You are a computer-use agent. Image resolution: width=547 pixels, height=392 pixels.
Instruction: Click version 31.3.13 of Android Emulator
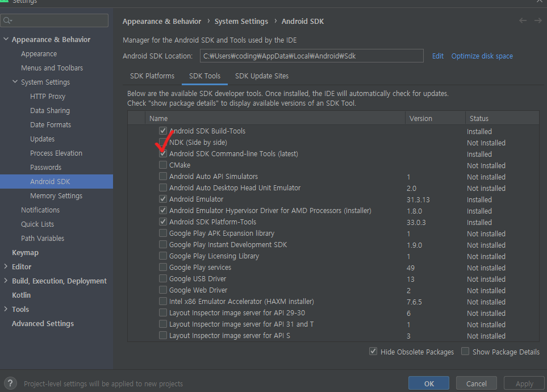418,199
